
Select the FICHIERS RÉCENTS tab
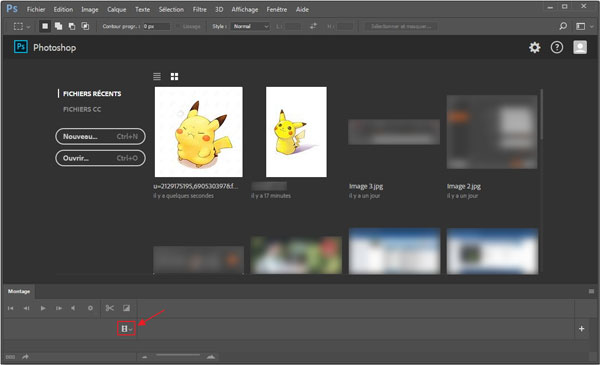point(92,94)
